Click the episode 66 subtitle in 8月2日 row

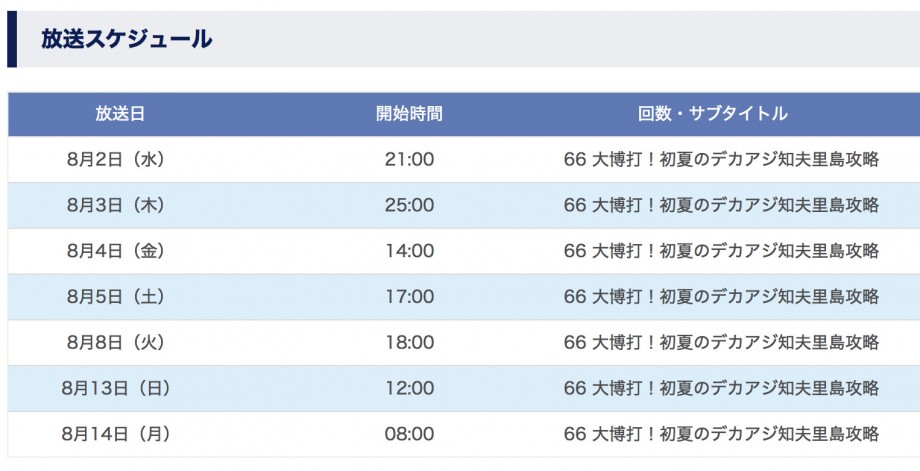(721, 159)
